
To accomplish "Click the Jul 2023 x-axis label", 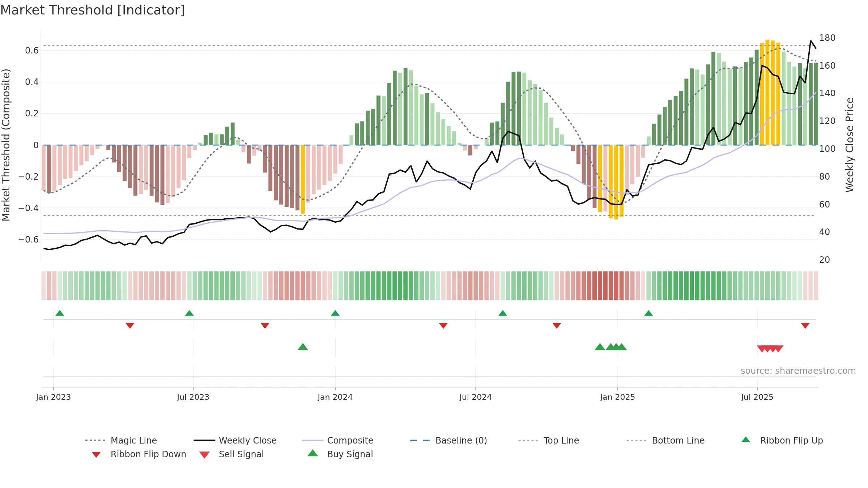I will (193, 397).
